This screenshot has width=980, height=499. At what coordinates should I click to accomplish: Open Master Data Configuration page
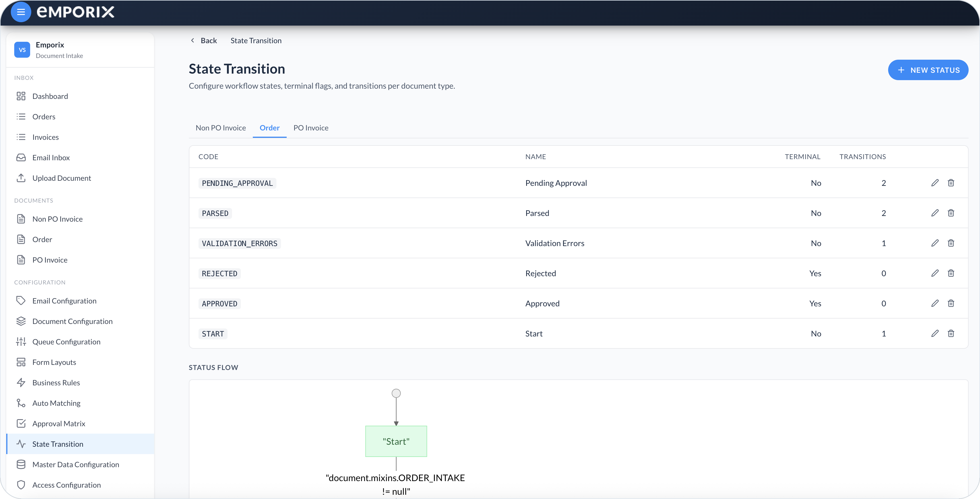(x=80, y=464)
